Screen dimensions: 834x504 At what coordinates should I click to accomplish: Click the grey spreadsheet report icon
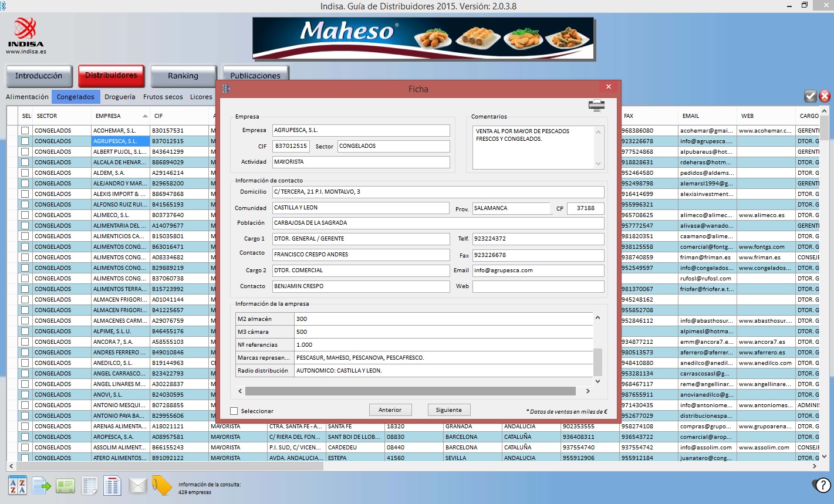pos(89,486)
